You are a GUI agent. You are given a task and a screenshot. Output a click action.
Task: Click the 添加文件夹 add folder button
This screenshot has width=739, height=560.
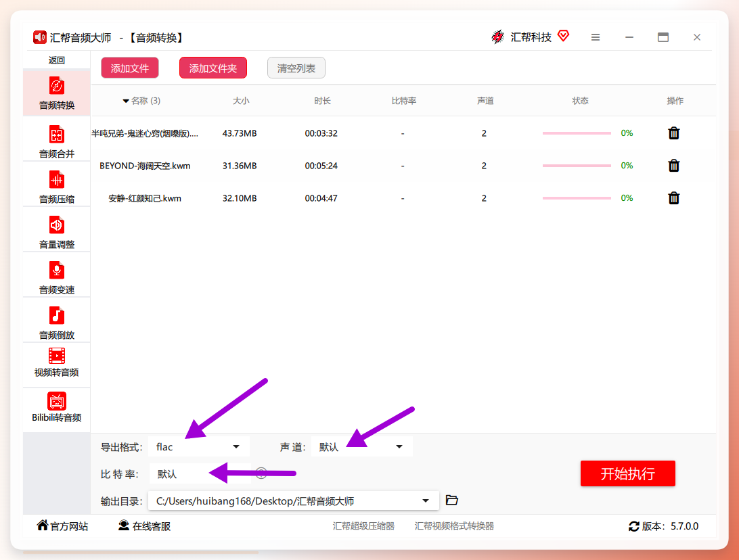tap(213, 68)
